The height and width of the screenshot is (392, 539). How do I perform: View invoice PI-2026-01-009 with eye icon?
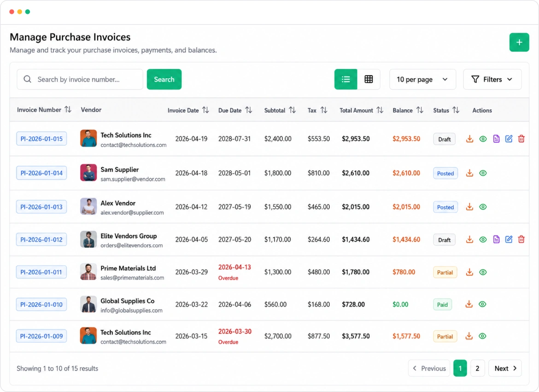click(x=482, y=336)
